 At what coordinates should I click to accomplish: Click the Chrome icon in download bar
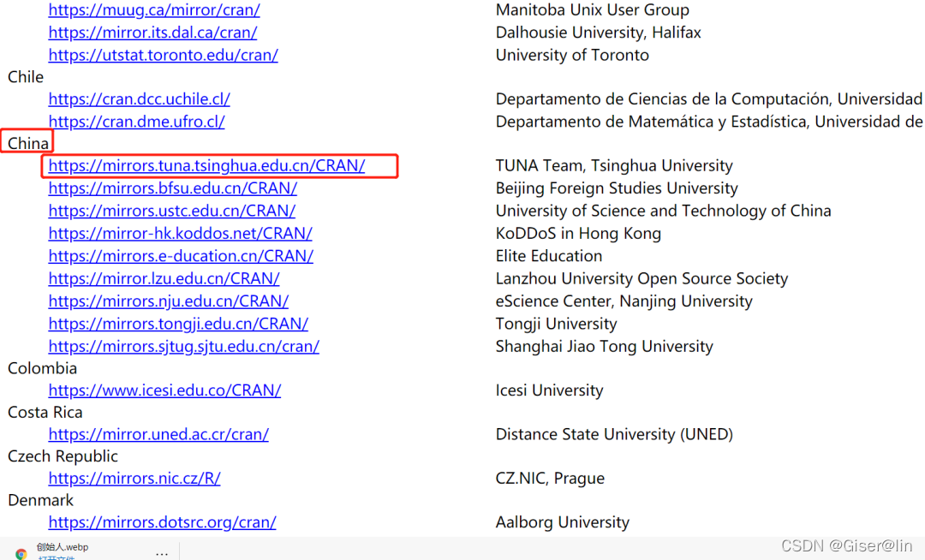coord(21,553)
